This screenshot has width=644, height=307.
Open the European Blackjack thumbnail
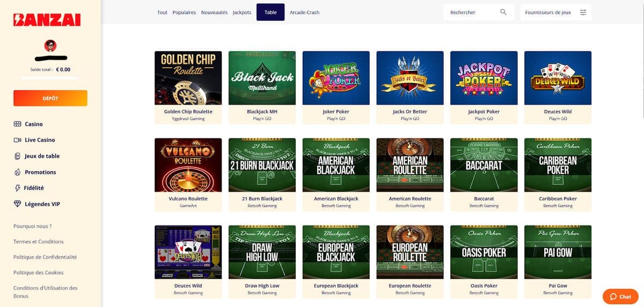[x=336, y=252]
